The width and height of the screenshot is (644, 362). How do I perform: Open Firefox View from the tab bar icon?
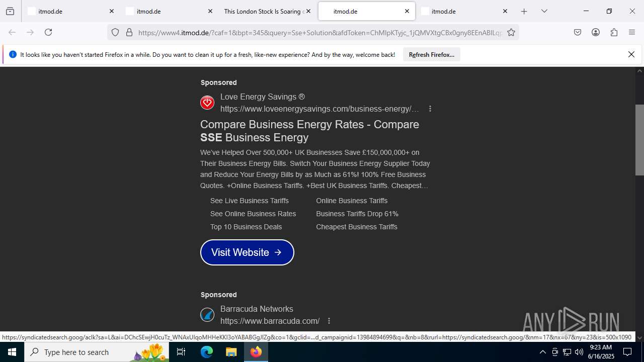click(x=10, y=11)
